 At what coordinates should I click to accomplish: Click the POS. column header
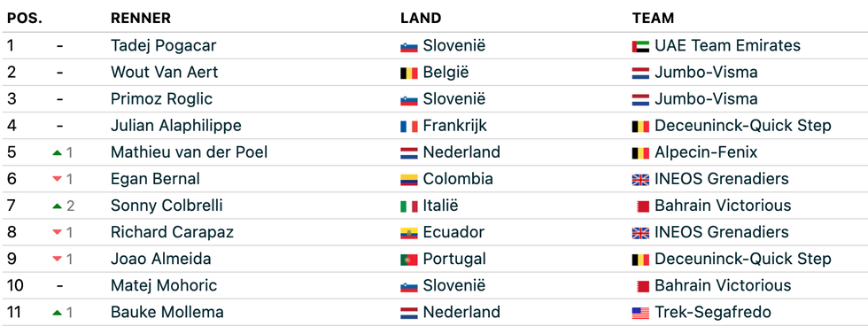[25, 19]
